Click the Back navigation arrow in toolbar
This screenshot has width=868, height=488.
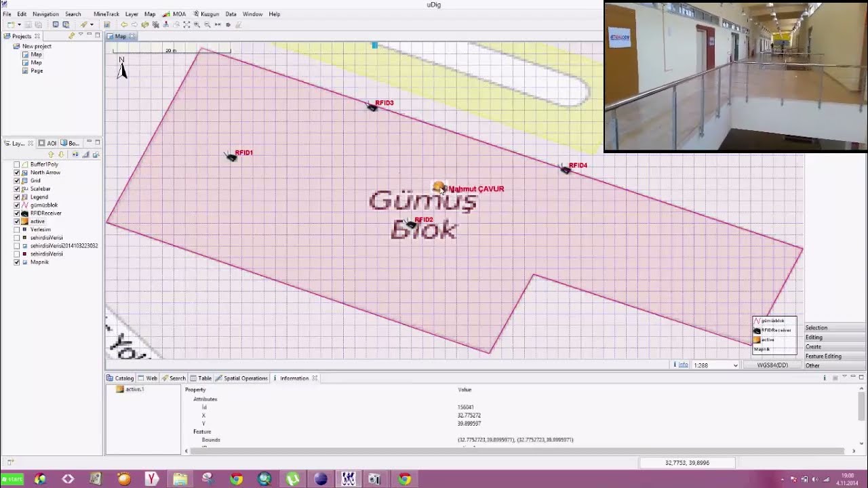[x=124, y=24]
